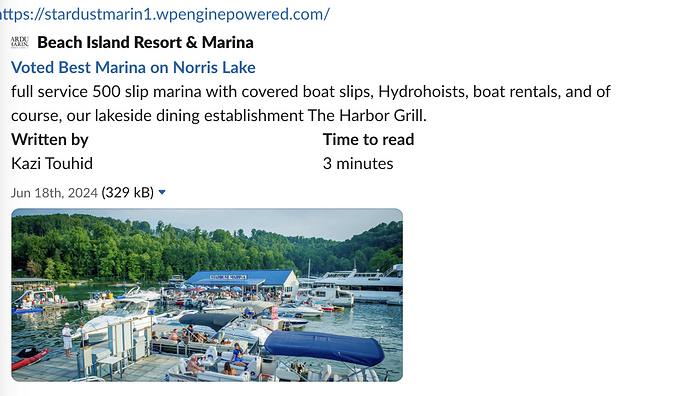Image resolution: width=690 pixels, height=396 pixels.
Task: Open the stardustmarin1.wpenginepowered.com URL link
Action: 165,14
